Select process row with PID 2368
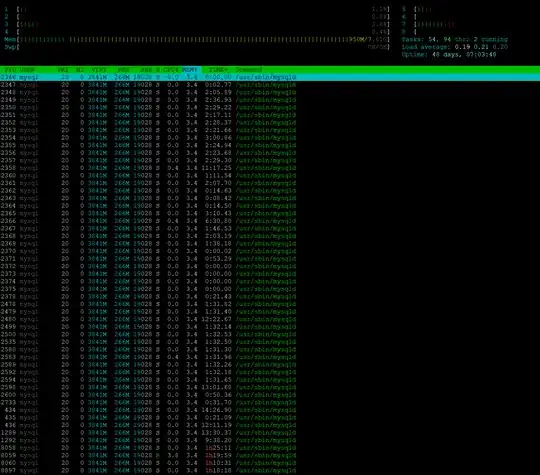The image size is (540, 475). [148, 236]
